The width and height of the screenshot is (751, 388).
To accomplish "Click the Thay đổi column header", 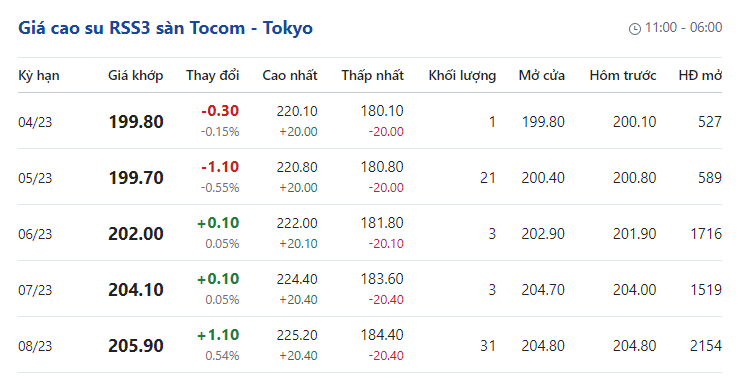I will pyautogui.click(x=213, y=75).
